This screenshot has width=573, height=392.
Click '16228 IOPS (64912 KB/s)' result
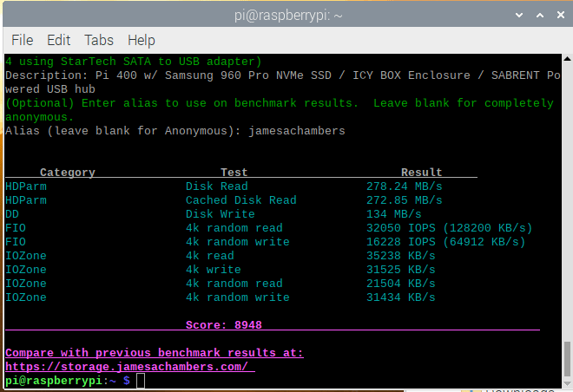[x=446, y=242]
